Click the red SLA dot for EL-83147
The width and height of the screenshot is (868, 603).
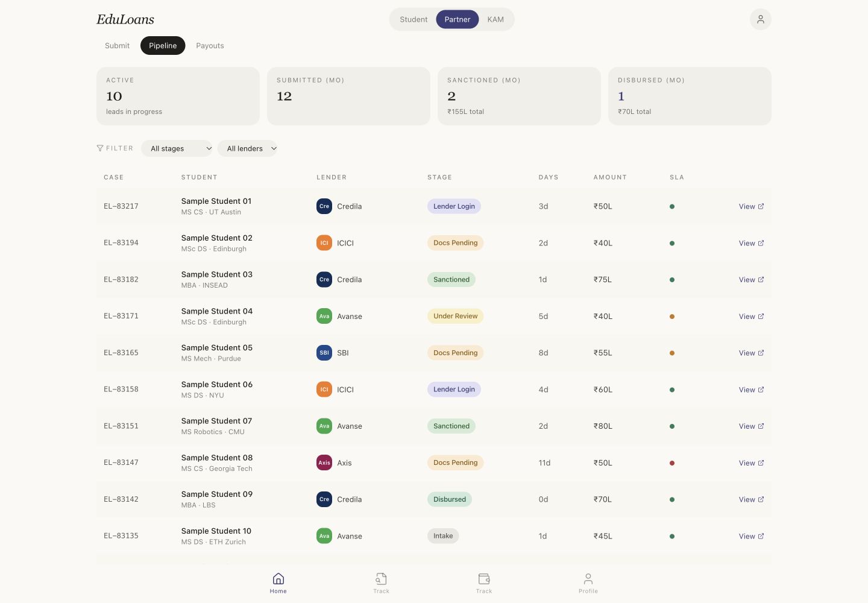pyautogui.click(x=672, y=463)
